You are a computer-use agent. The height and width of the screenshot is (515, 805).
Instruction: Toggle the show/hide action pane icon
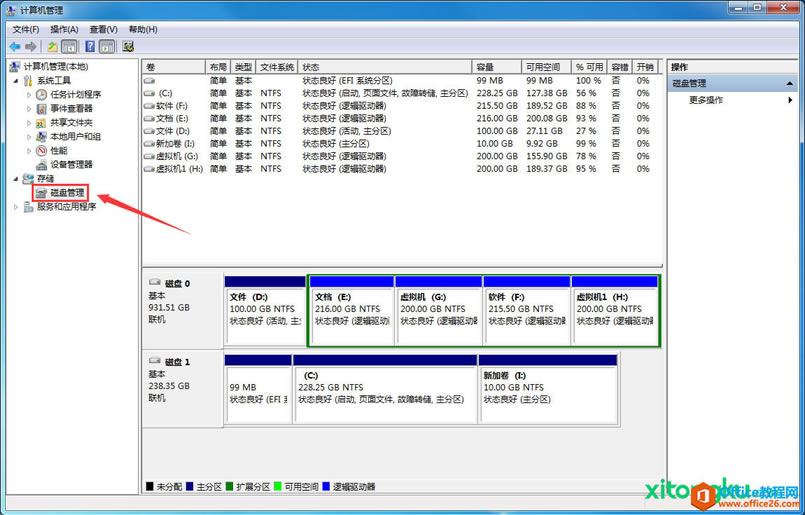pos(107,47)
